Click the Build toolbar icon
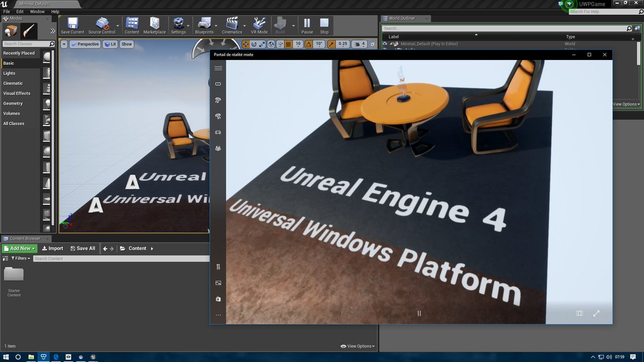The height and width of the screenshot is (362, 644). 280,26
